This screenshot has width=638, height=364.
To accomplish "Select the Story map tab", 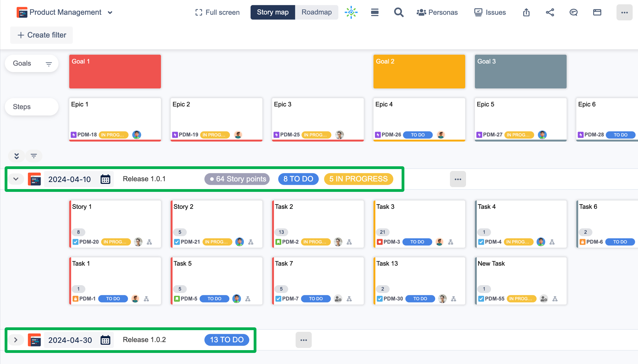I will 273,12.
